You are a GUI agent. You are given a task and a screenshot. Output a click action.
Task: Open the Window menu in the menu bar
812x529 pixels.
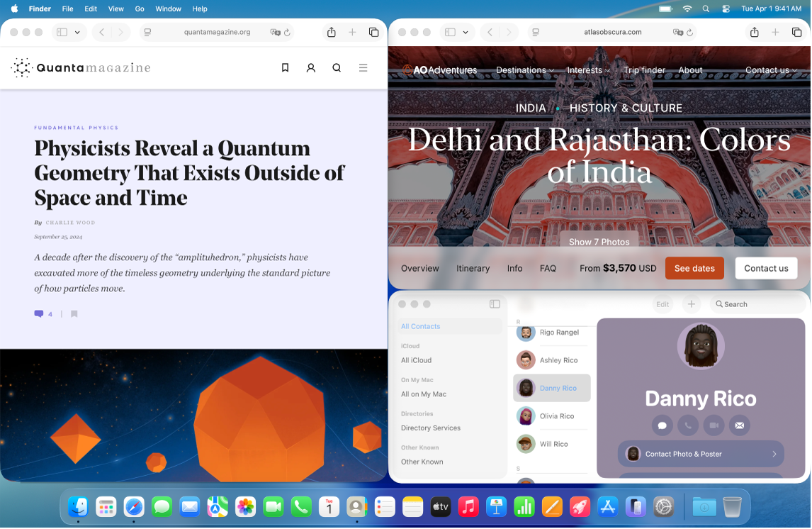point(168,9)
